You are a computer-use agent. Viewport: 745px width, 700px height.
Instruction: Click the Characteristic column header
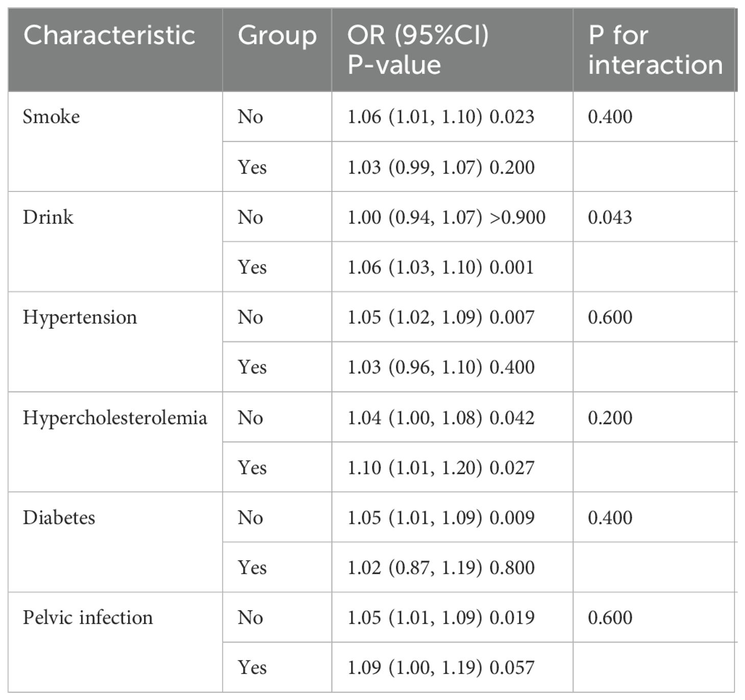pyautogui.click(x=109, y=36)
